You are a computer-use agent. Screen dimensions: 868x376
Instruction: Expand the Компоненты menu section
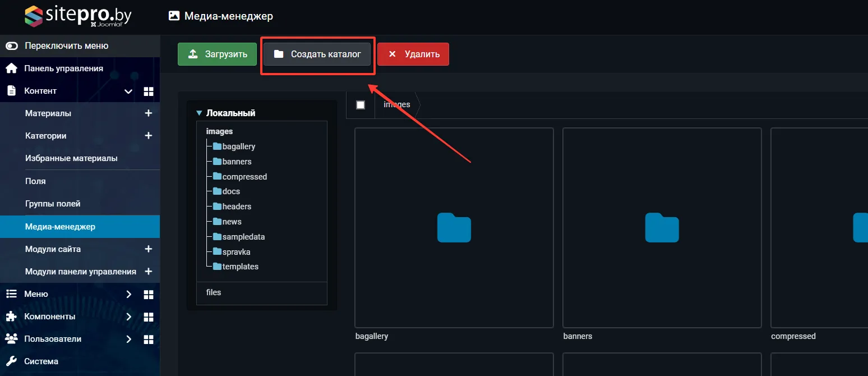click(128, 317)
